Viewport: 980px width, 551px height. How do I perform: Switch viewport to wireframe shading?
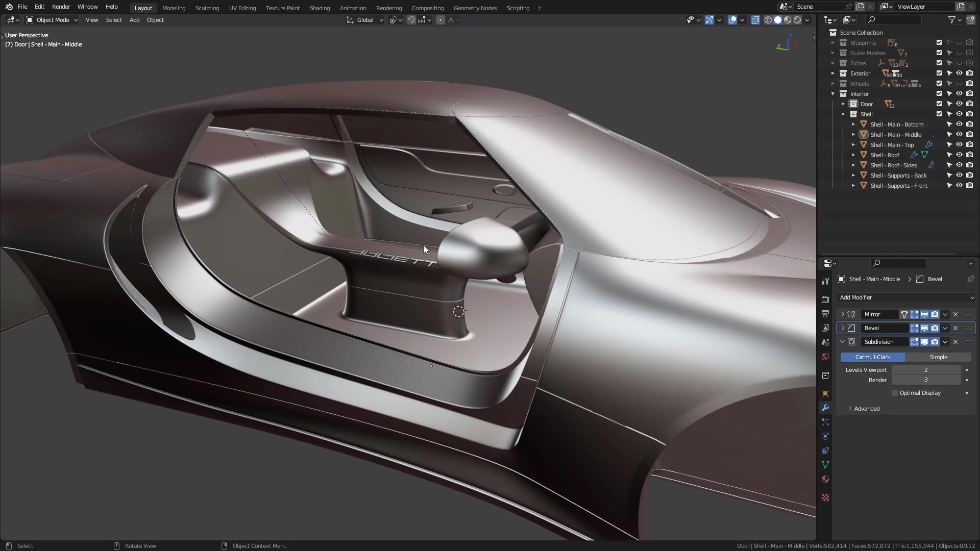768,20
